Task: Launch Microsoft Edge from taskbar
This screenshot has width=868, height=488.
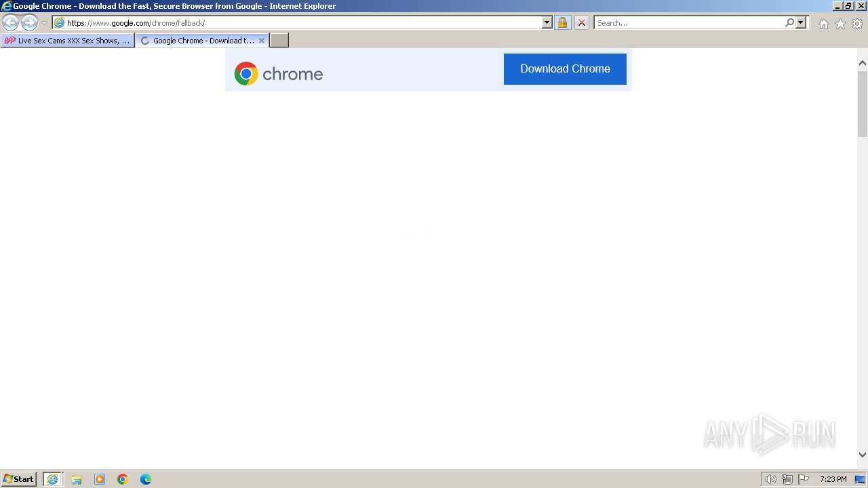Action: [146, 479]
